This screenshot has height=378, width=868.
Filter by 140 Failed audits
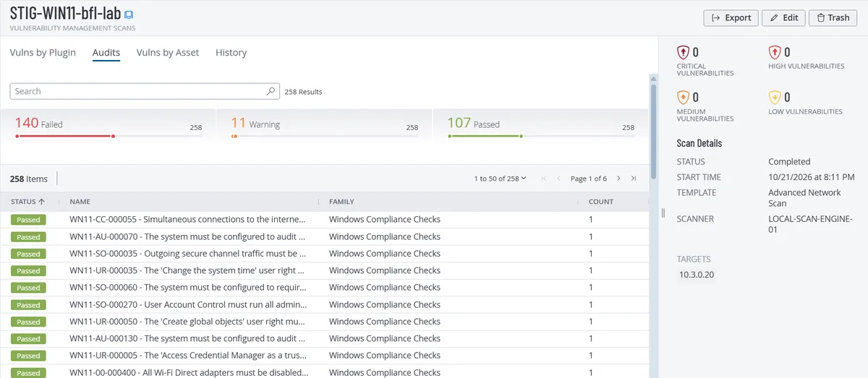point(108,126)
